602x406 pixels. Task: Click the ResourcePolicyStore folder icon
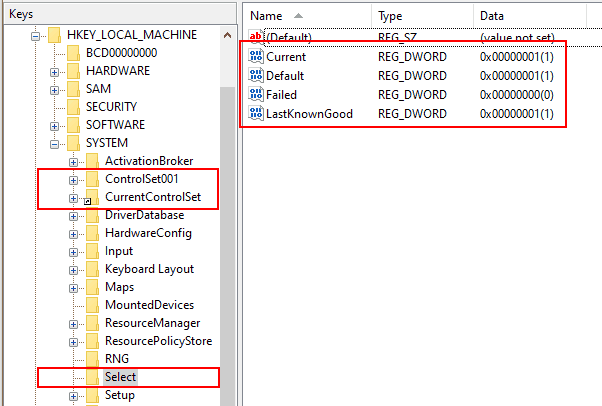93,341
